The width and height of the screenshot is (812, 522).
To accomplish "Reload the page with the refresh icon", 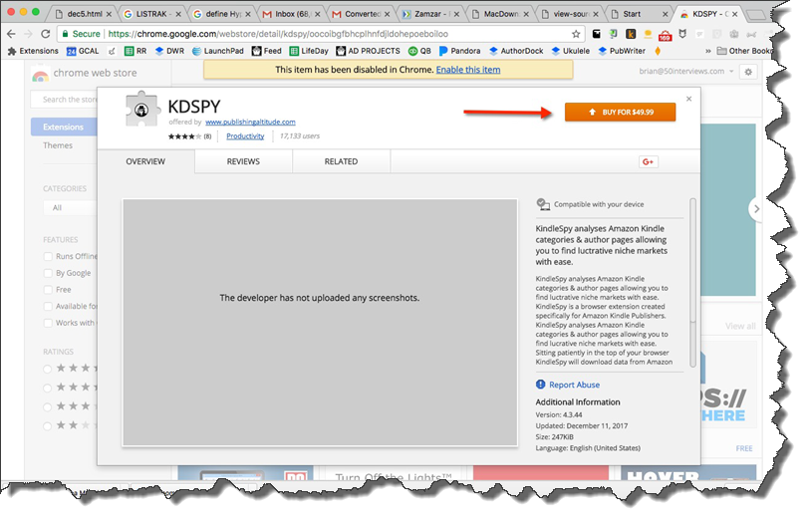I will (x=46, y=34).
